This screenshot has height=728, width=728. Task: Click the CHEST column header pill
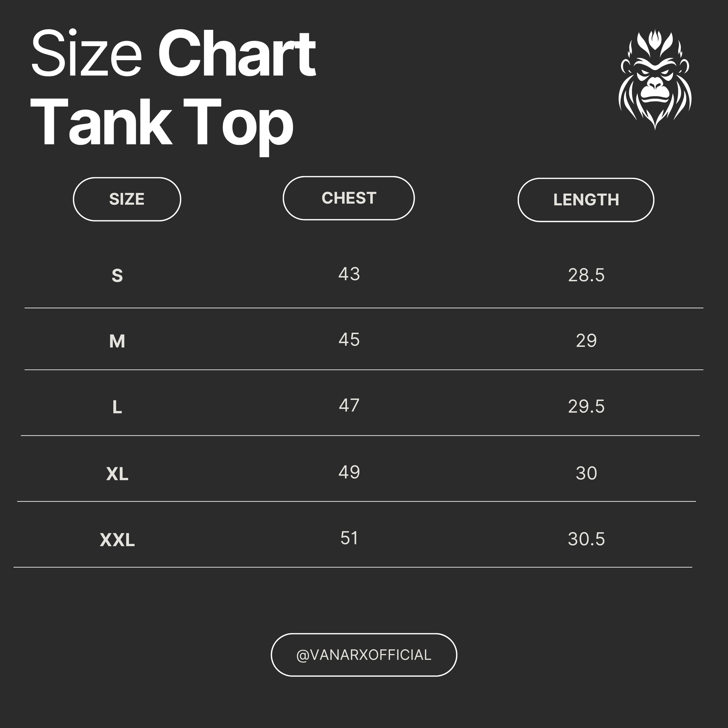click(x=349, y=198)
